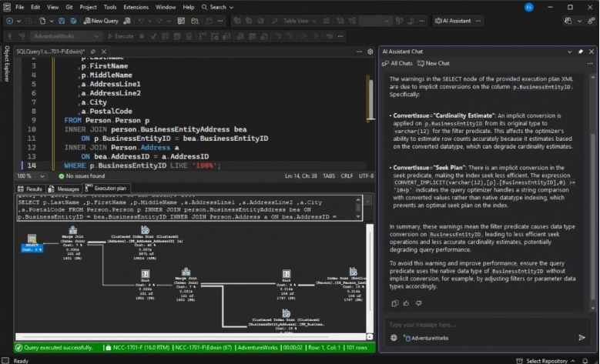This screenshot has width=600, height=364.
Task: Click the stop query icon beside Execute
Action: tap(142, 36)
